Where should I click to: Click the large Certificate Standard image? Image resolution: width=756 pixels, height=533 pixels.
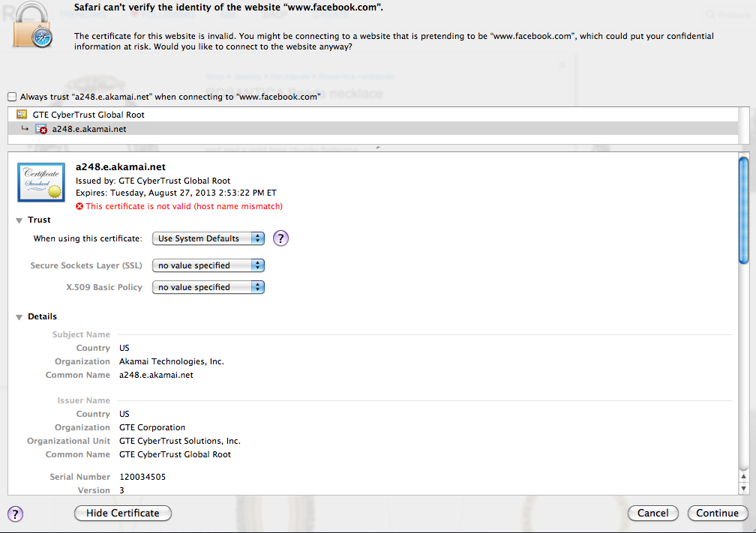click(x=41, y=182)
